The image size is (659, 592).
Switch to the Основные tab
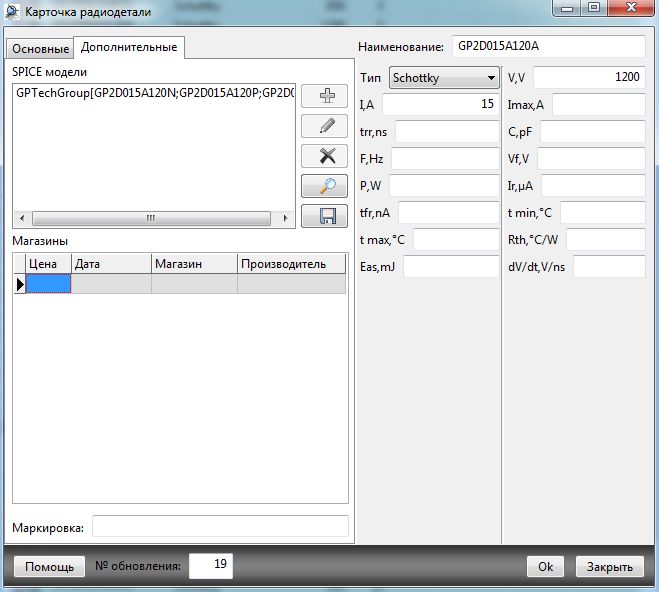click(x=40, y=49)
